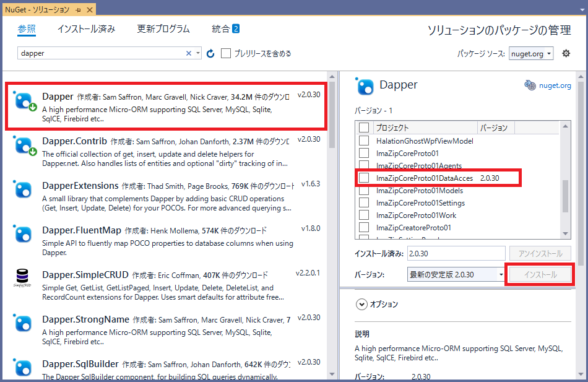Click the project list scroll-up arrow
Viewport: 588px width, 382px height.
point(565,126)
